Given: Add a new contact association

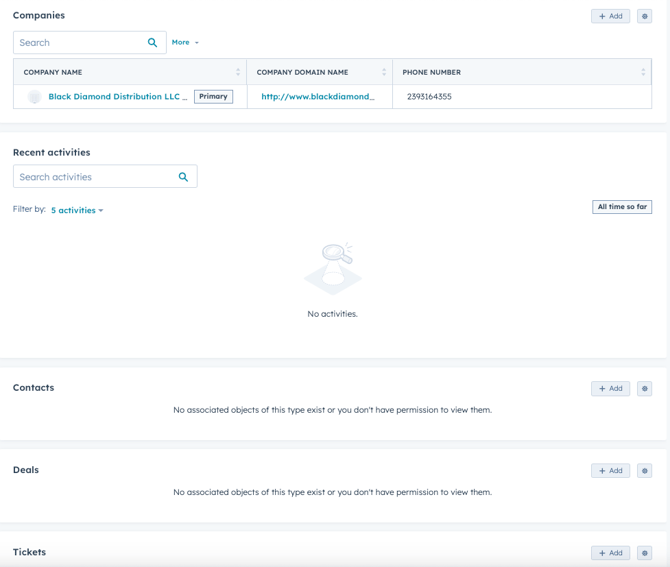Looking at the screenshot, I should pyautogui.click(x=610, y=388).
